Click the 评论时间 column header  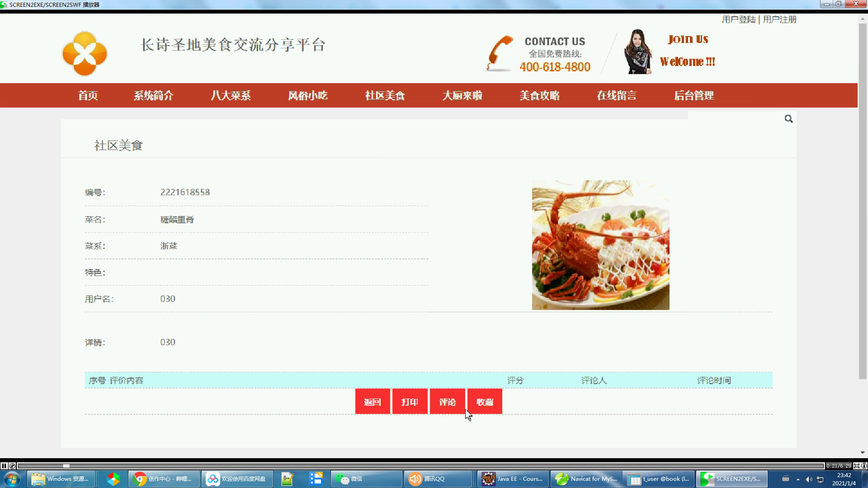pyautogui.click(x=714, y=380)
